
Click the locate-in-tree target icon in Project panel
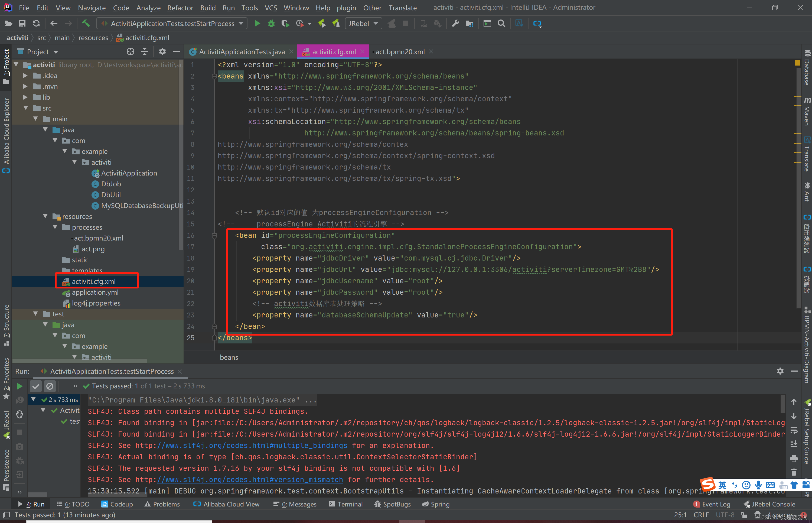pos(130,52)
